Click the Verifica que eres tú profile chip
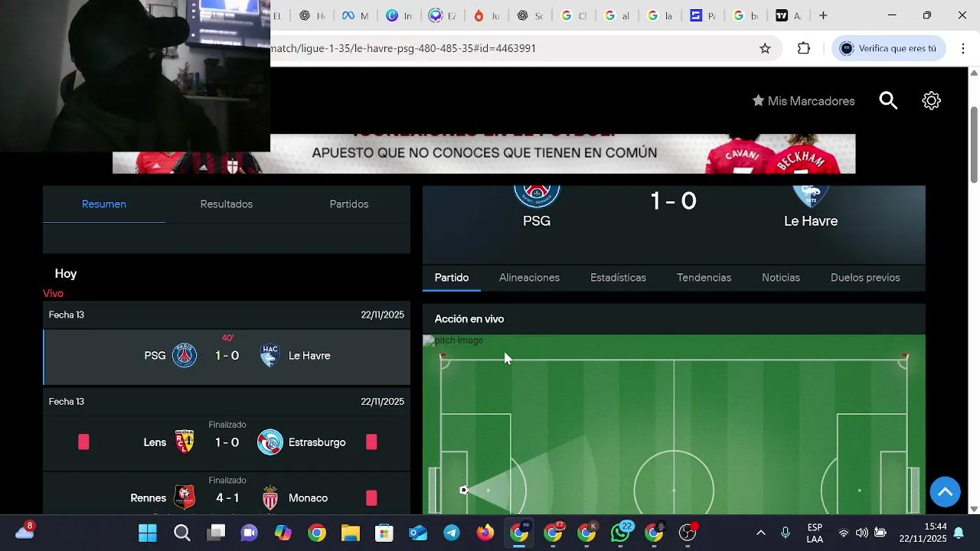This screenshot has width=980, height=551. pyautogui.click(x=889, y=48)
